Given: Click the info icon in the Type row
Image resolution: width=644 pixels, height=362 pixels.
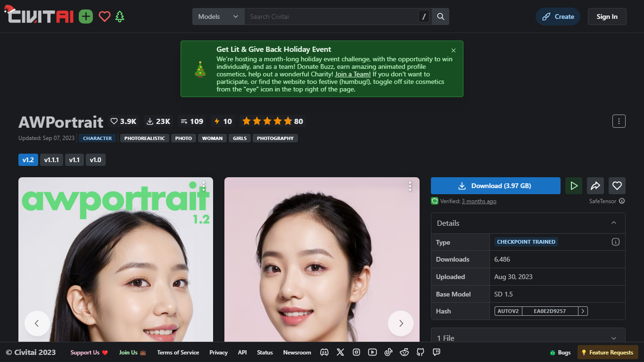Looking at the screenshot, I should coord(615,242).
